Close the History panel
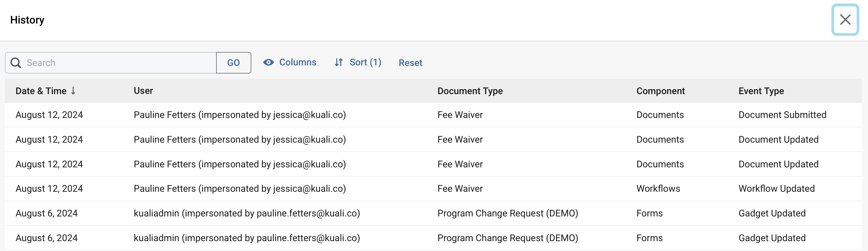868x251 pixels. 845,19
